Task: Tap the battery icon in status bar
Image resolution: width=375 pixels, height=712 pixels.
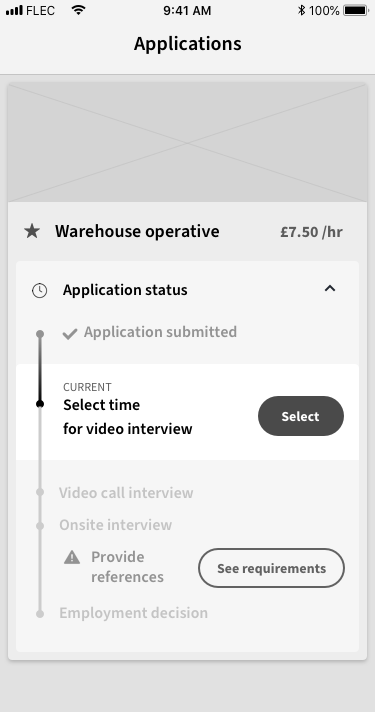Action: click(x=356, y=10)
